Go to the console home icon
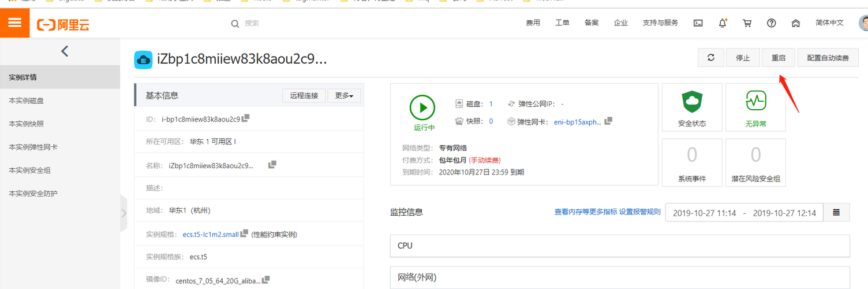The image size is (868, 289). coord(796,23)
